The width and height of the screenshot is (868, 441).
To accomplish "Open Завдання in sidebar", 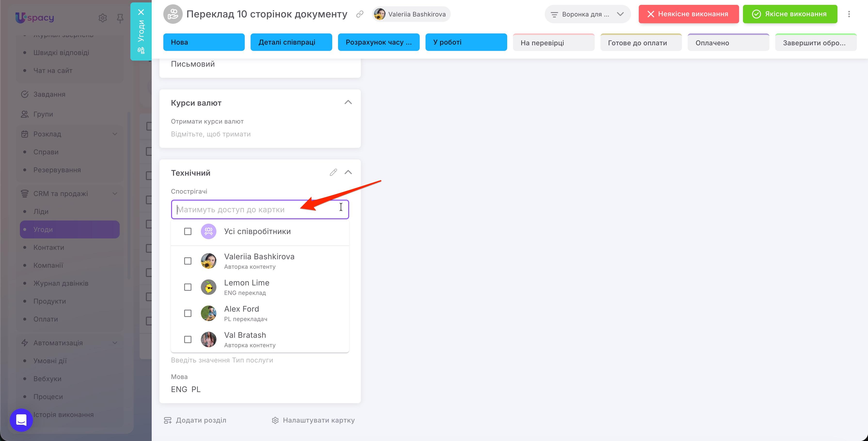I will (x=49, y=94).
